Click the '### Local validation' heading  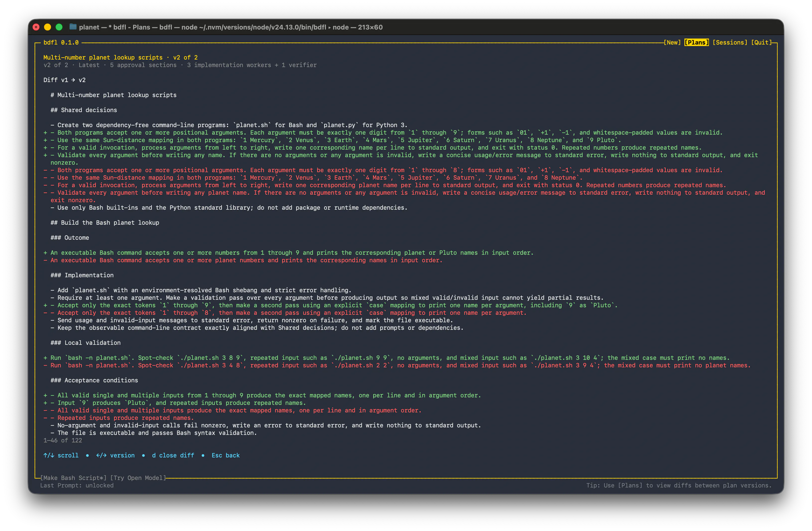click(x=85, y=343)
